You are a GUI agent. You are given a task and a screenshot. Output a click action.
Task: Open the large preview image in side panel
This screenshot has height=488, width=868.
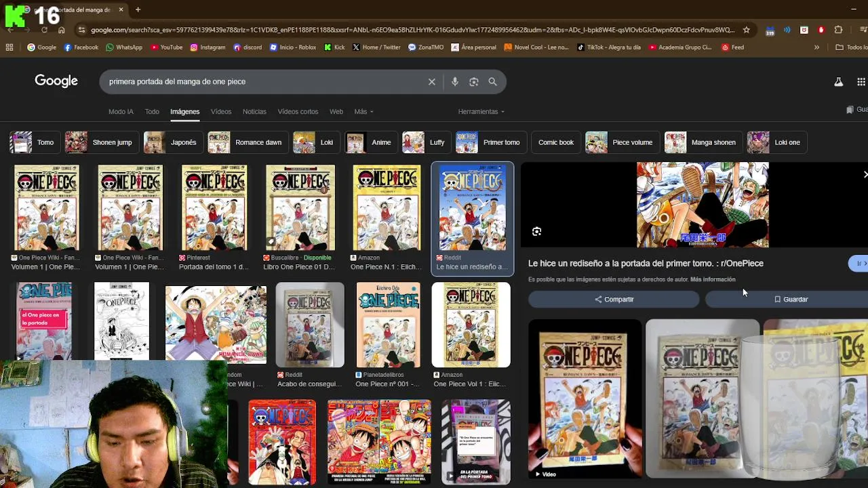[702, 205]
